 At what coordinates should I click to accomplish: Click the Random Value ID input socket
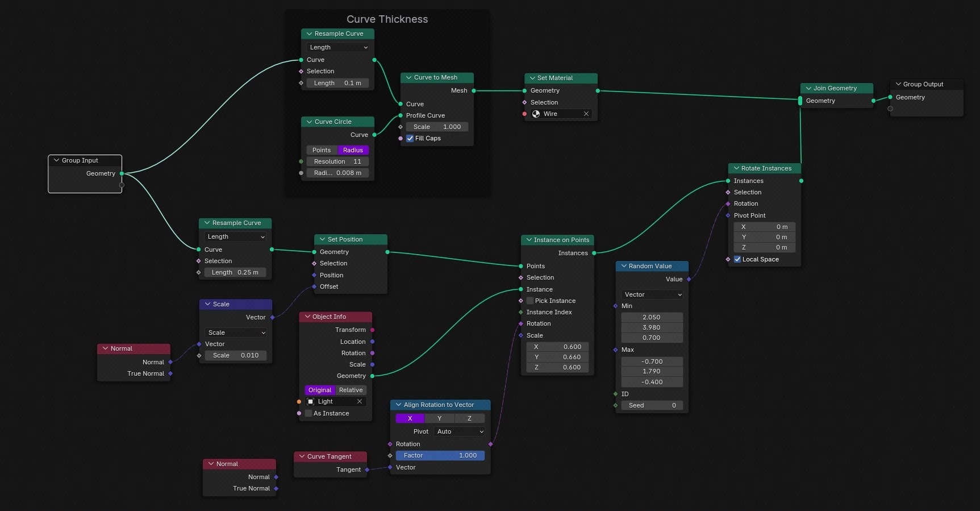pyautogui.click(x=615, y=394)
